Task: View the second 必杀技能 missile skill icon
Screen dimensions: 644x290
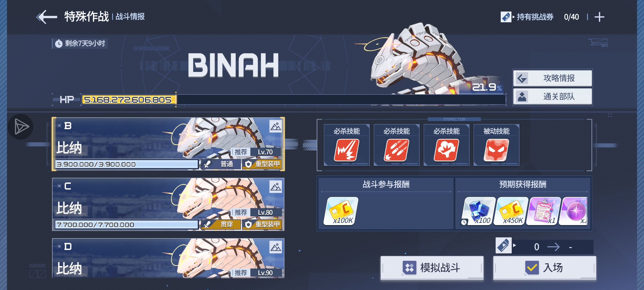Action: (x=396, y=150)
